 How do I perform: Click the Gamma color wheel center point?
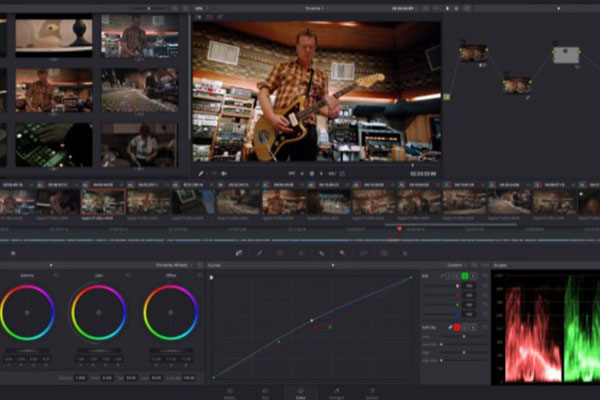(27, 313)
